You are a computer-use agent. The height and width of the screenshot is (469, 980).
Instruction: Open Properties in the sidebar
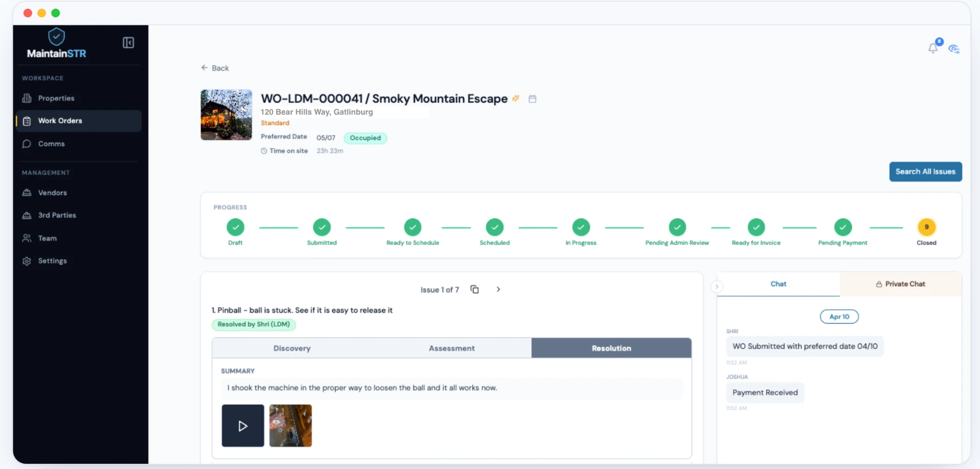[x=79, y=98]
